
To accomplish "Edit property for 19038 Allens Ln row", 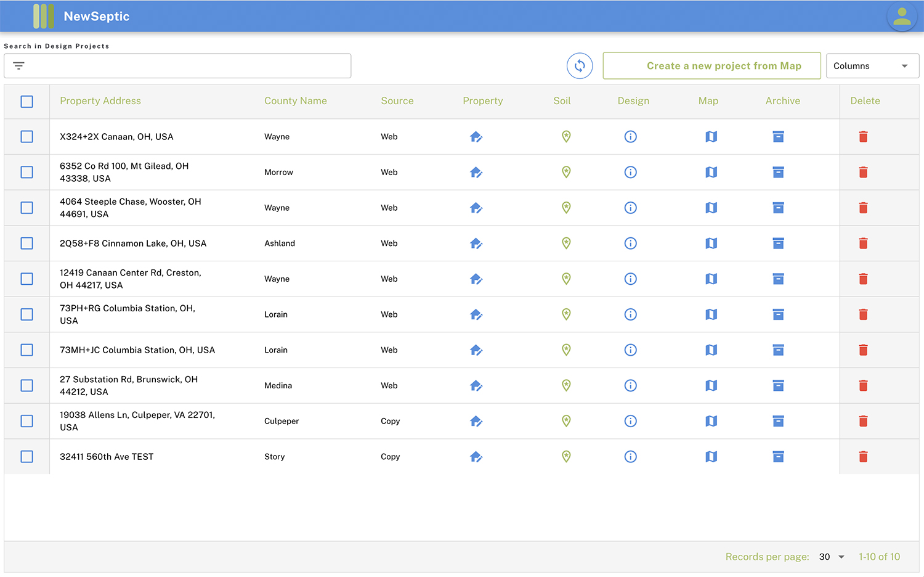I will 476,421.
